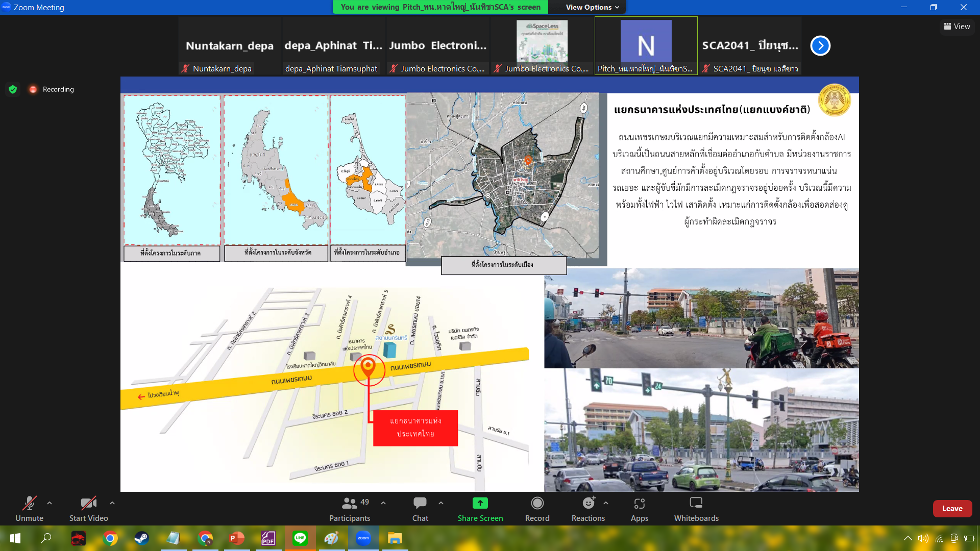Switch to Zoom app in taskbar

coord(363,538)
